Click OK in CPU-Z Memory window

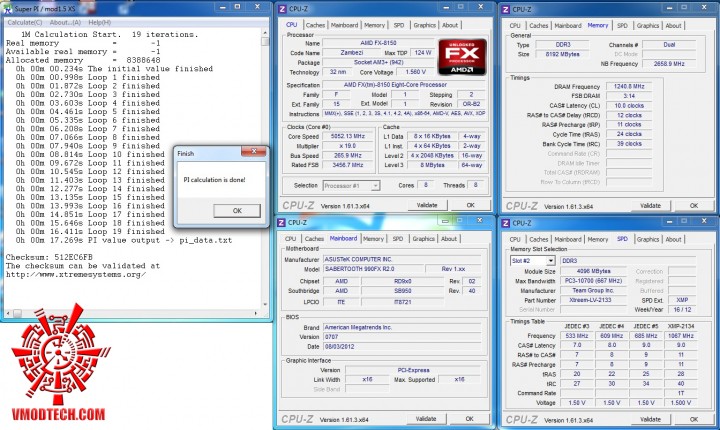(x=694, y=206)
